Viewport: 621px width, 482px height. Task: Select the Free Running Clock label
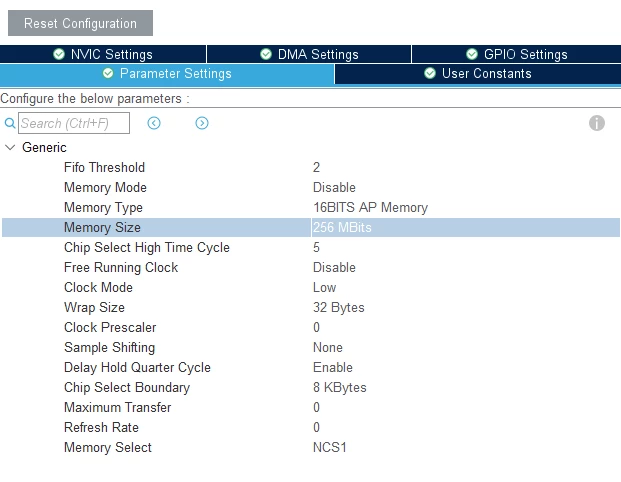pyautogui.click(x=121, y=267)
